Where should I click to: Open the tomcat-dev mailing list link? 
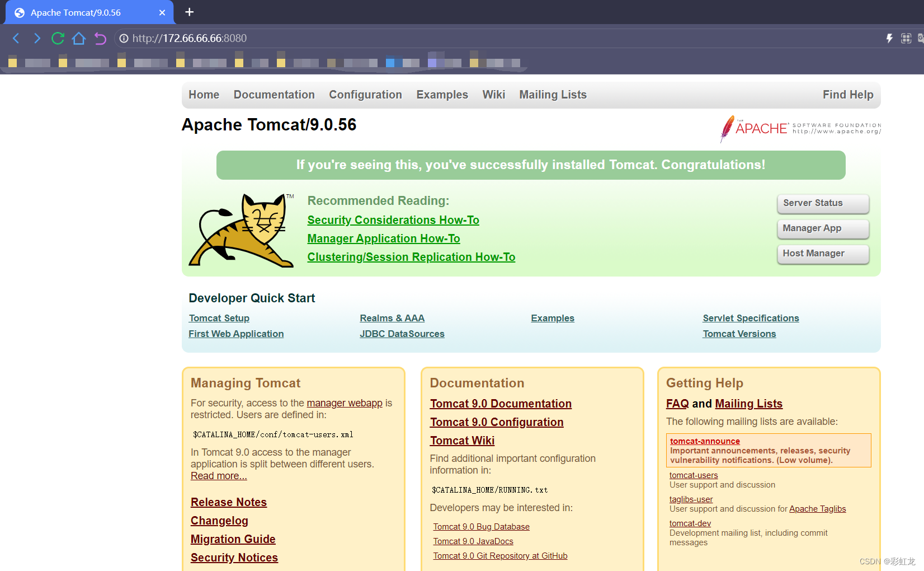(x=690, y=523)
